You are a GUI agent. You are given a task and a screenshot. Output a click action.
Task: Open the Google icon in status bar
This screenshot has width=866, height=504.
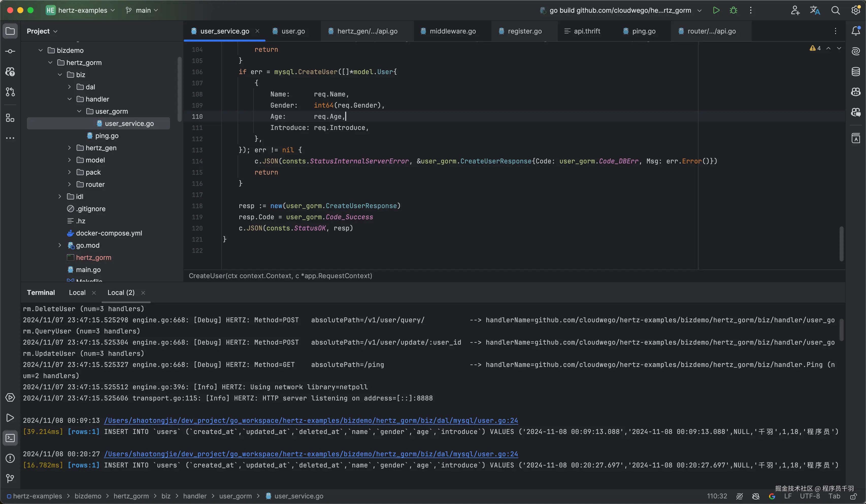coord(772,496)
